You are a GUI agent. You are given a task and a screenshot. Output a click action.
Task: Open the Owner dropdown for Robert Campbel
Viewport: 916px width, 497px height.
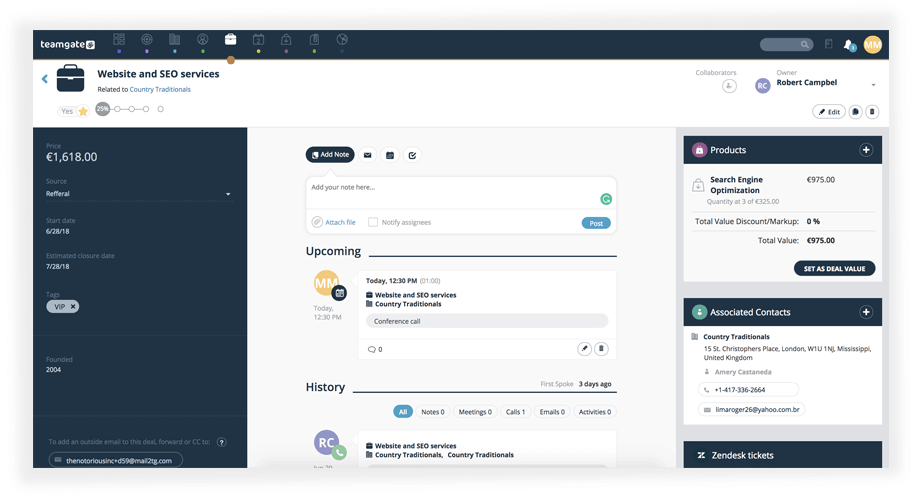(873, 85)
